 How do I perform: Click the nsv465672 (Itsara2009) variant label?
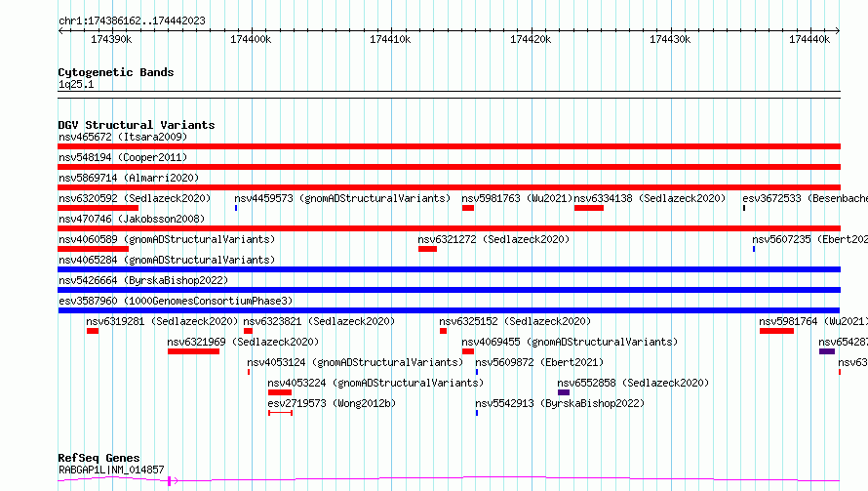point(123,137)
